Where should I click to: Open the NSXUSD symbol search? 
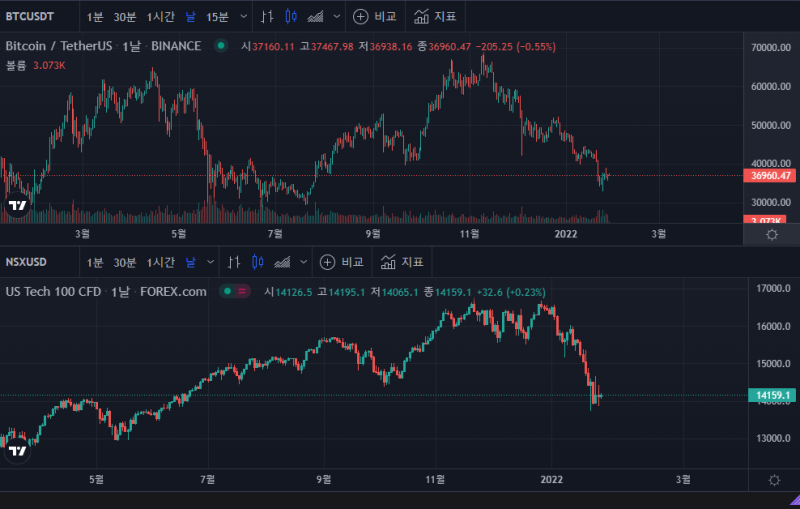pyautogui.click(x=26, y=262)
